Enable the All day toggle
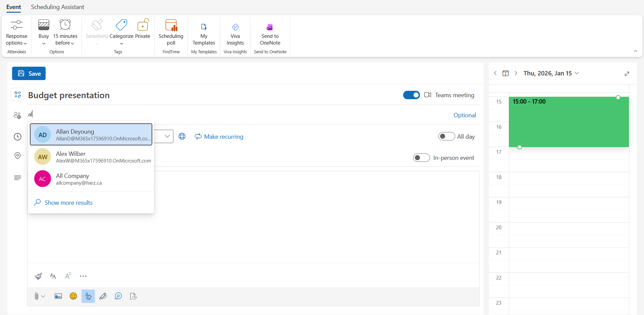This screenshot has height=315, width=644. coord(446,136)
